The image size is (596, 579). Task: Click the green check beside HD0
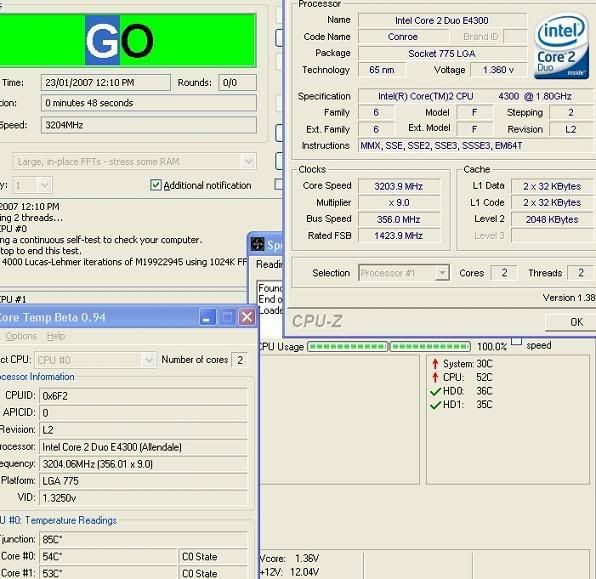[436, 391]
